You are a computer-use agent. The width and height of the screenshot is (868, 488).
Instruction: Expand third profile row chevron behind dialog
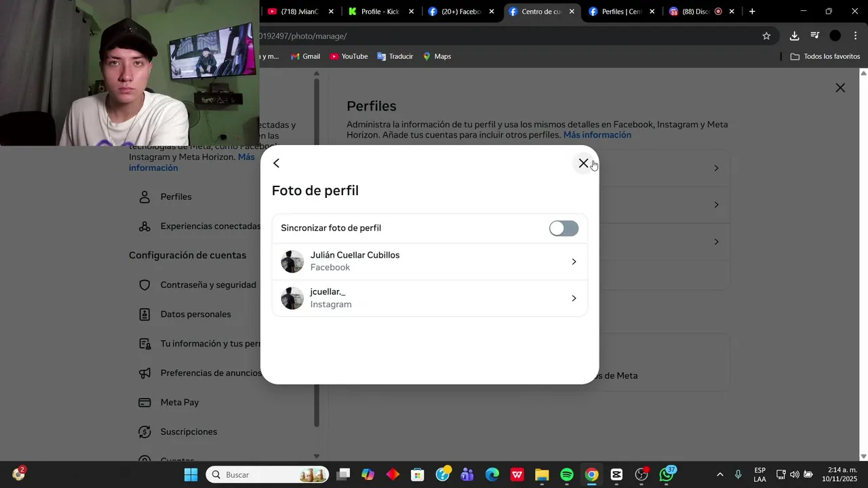(716, 242)
